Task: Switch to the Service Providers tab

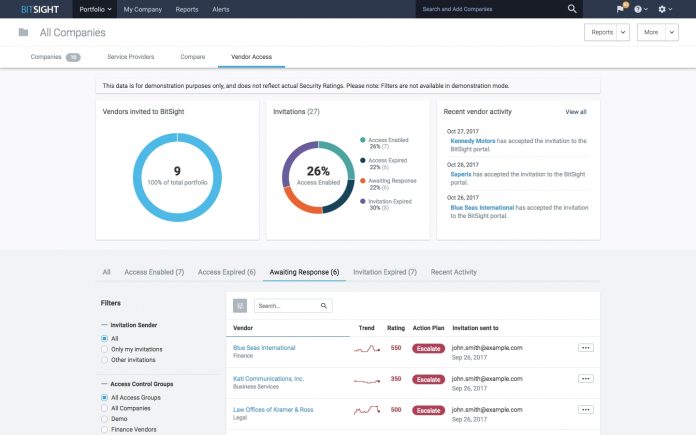Action: click(x=130, y=57)
